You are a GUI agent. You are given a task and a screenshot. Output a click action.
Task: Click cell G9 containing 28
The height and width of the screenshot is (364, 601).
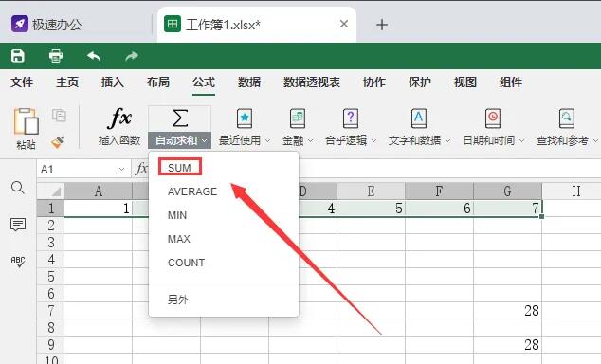(507, 344)
